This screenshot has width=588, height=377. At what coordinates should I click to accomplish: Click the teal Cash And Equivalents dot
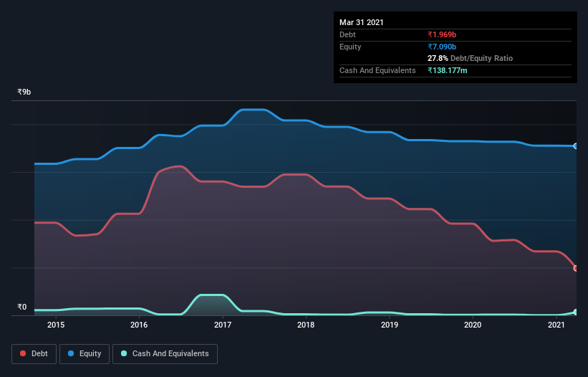tap(124, 353)
